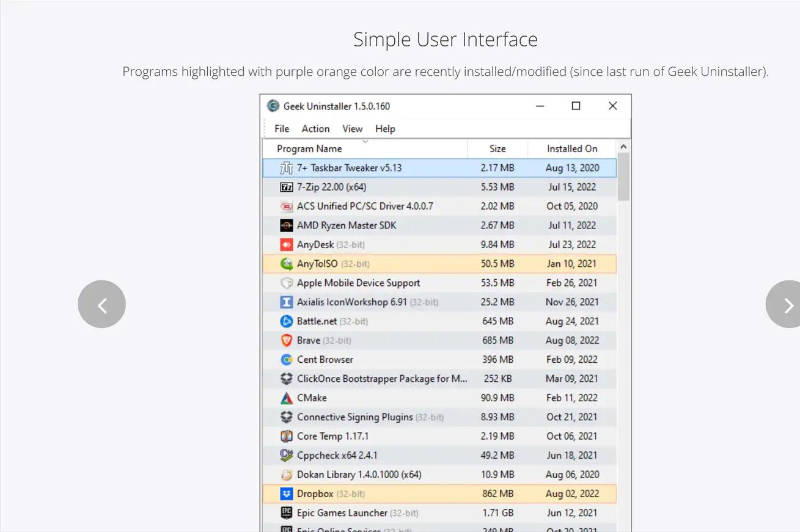Click the green AnyToISO icon
Image resolution: width=800 pixels, height=532 pixels.
[286, 264]
